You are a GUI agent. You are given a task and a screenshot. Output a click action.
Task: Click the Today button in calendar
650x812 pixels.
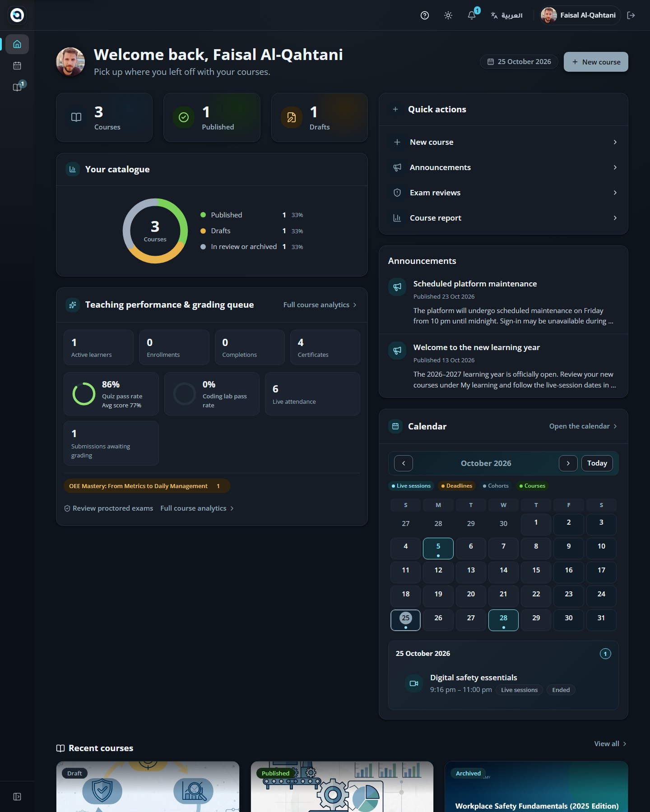[597, 463]
